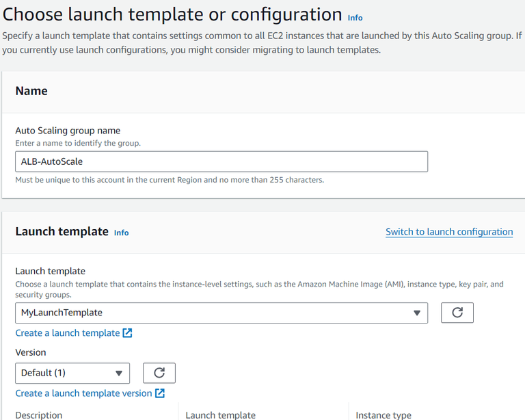
Task: Refresh the launch template list
Action: point(457,313)
